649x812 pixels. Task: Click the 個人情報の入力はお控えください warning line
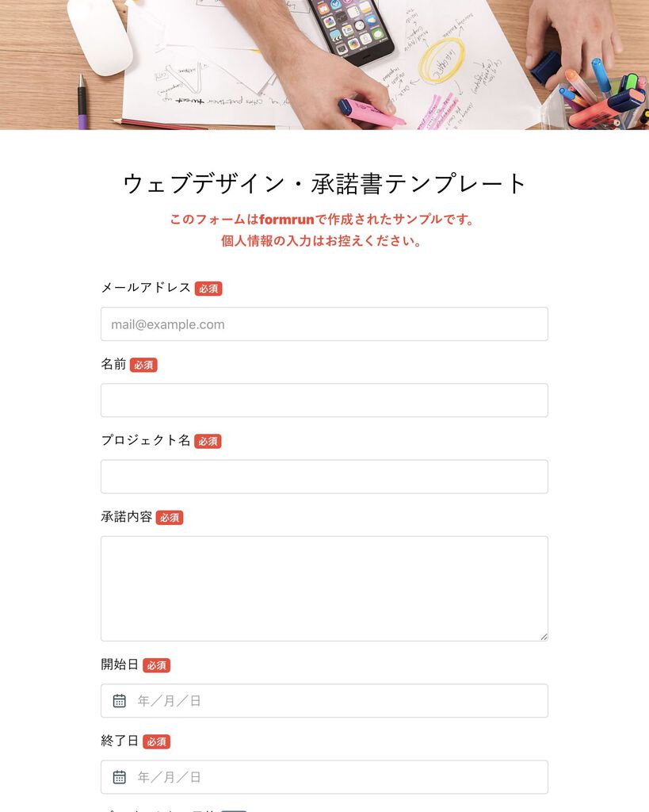[322, 241]
